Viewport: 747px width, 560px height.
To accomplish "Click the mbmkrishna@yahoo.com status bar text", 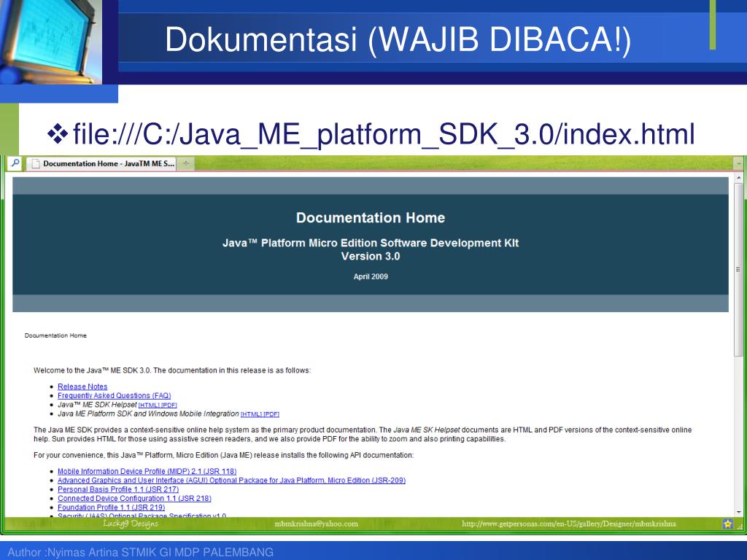I will [317, 524].
